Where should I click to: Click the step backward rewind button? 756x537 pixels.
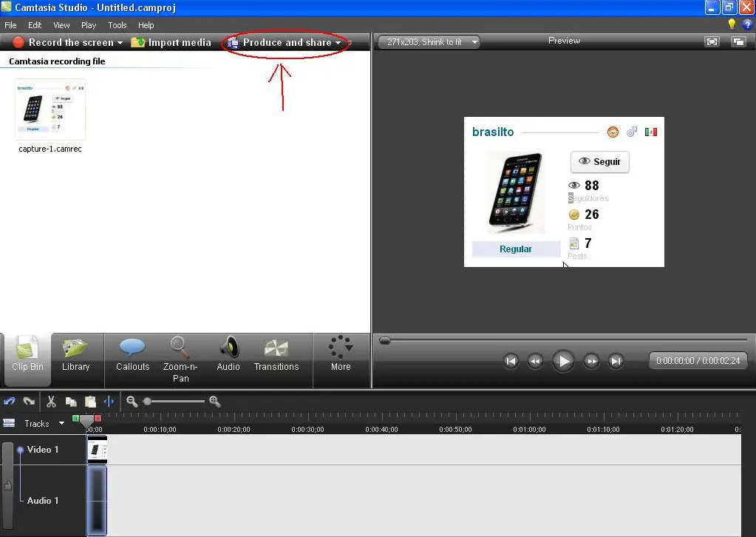535,361
